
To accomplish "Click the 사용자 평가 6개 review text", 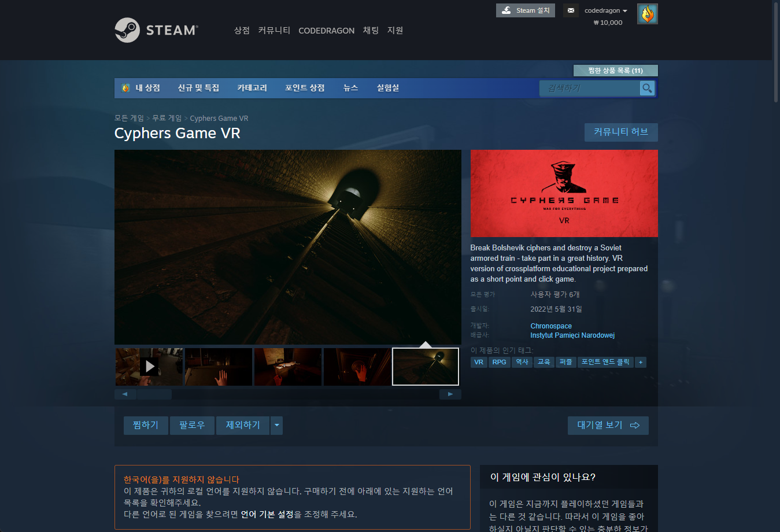I will [555, 294].
